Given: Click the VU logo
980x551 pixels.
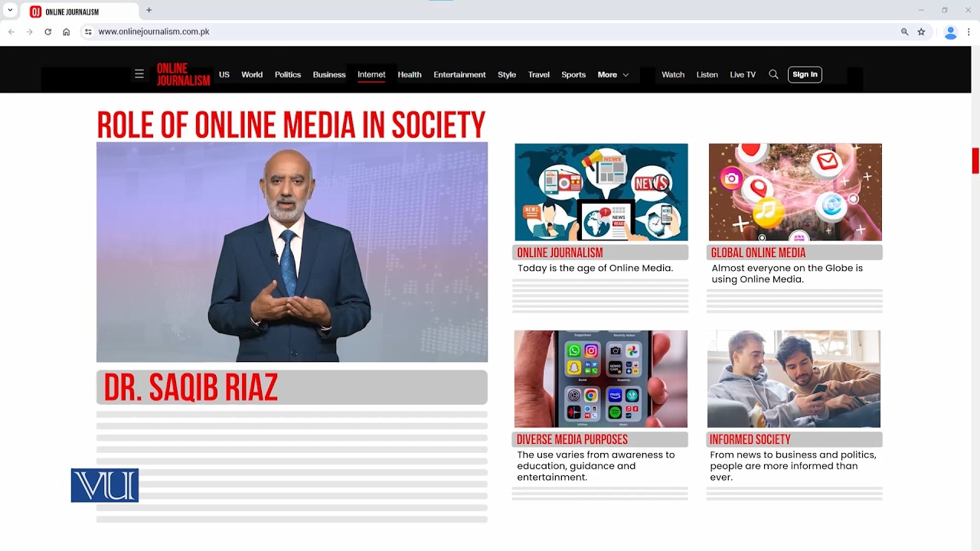Looking at the screenshot, I should tap(105, 485).
